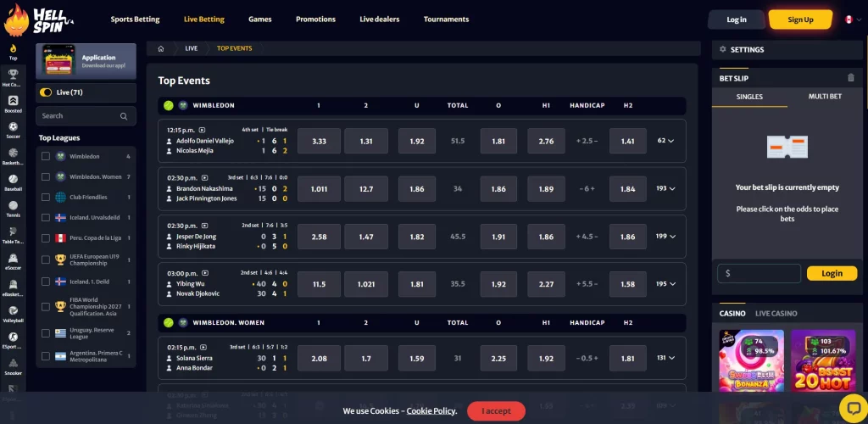The height and width of the screenshot is (424, 868).
Task: Open live stream icon for De Jong match
Action: click(205, 226)
